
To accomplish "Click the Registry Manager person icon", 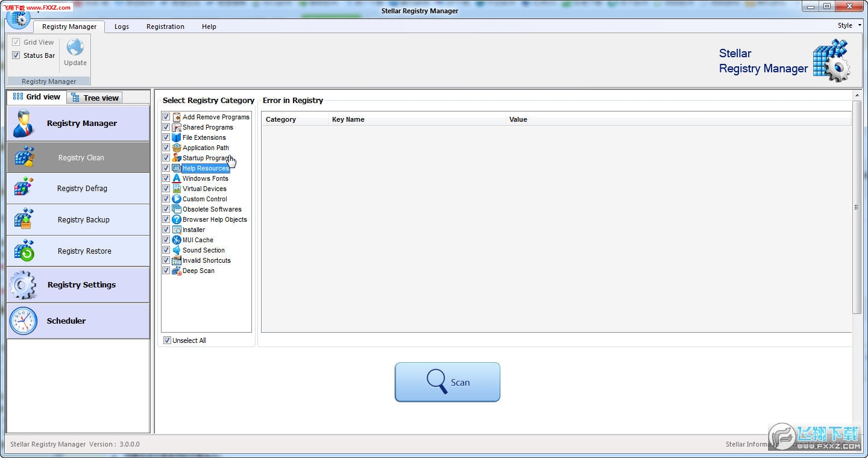I will point(24,123).
